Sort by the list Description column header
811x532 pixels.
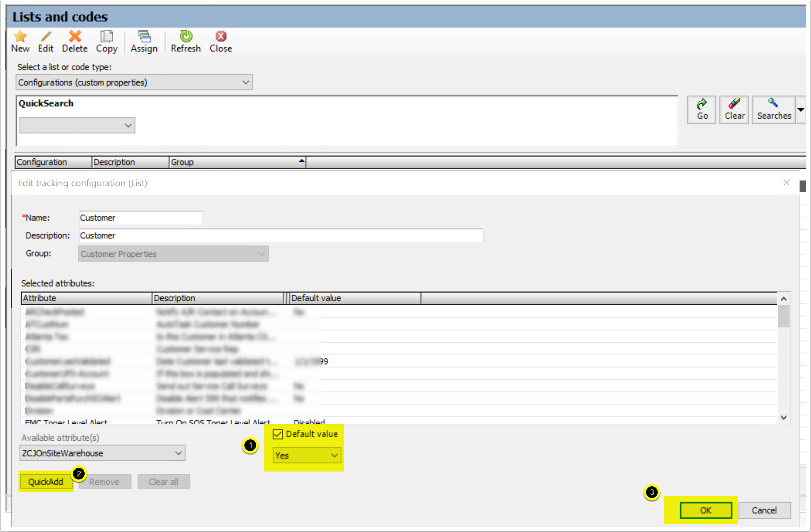[x=130, y=162]
